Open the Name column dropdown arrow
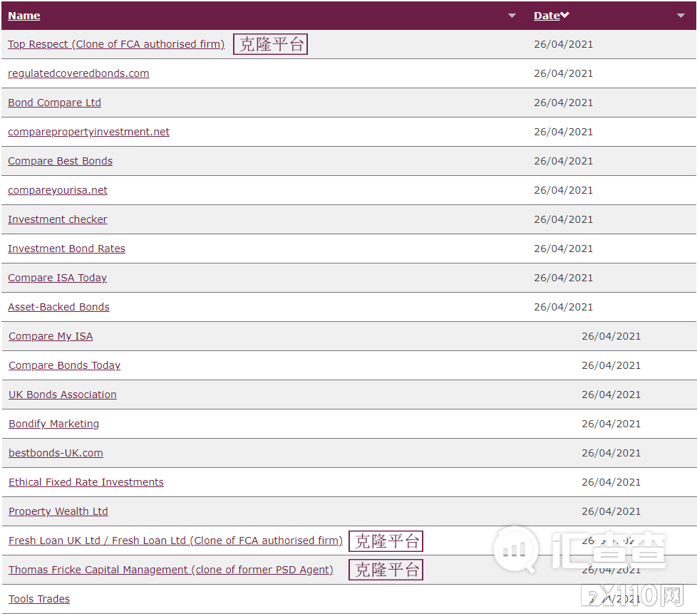Viewport: 697px width, 616px height. (512, 16)
